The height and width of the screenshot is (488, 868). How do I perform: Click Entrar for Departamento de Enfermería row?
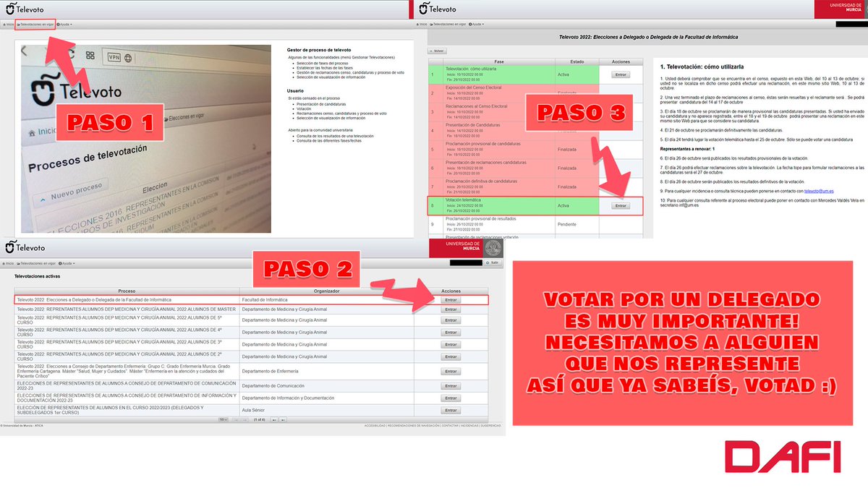[451, 372]
